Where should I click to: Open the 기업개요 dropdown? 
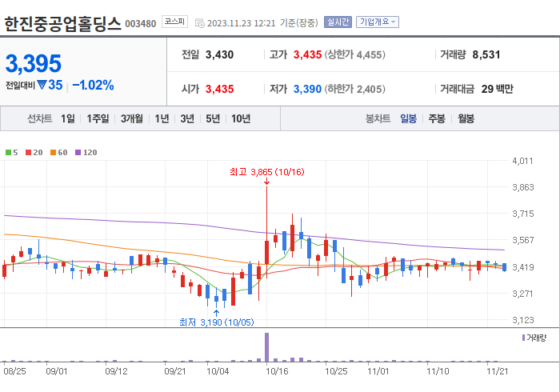click(x=378, y=22)
